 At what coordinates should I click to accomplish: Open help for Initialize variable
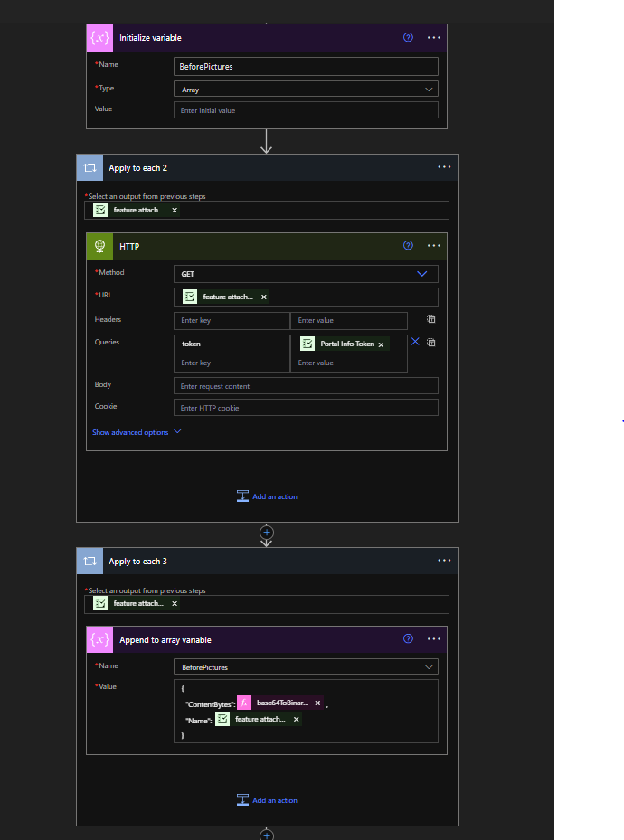408,37
